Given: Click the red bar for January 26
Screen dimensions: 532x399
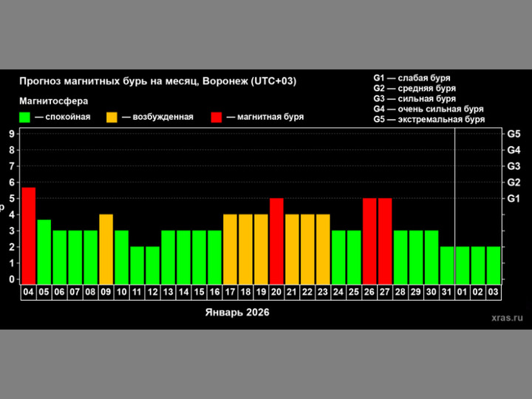Looking at the screenshot, I should (369, 239).
